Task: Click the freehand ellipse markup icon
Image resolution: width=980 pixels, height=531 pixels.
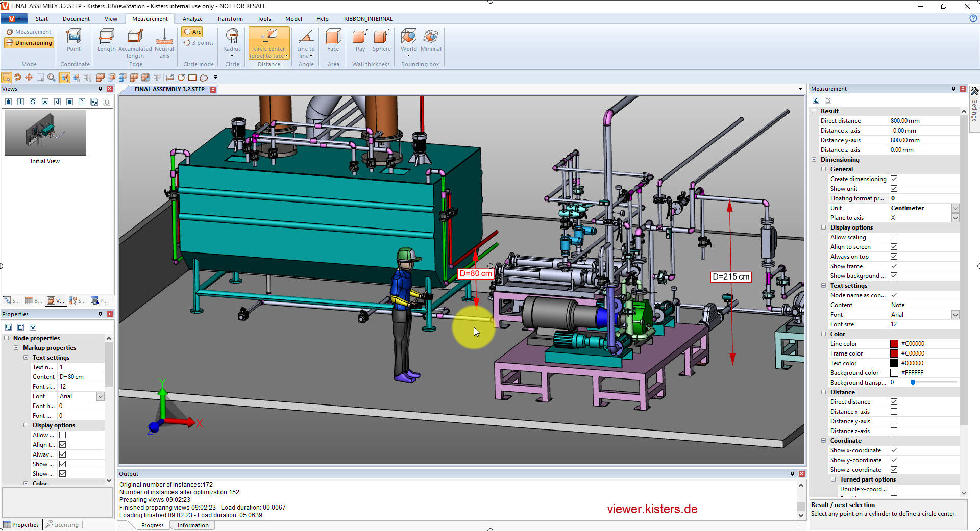Action: click(x=204, y=78)
